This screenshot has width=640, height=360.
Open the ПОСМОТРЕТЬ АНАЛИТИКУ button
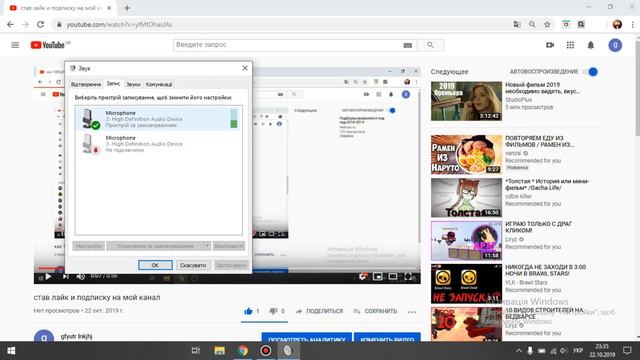307,338
